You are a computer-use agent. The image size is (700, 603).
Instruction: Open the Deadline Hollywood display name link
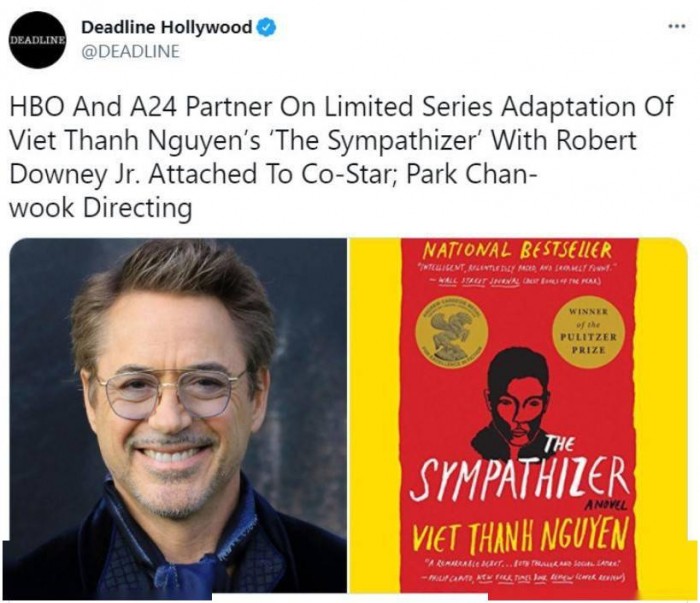click(x=167, y=27)
